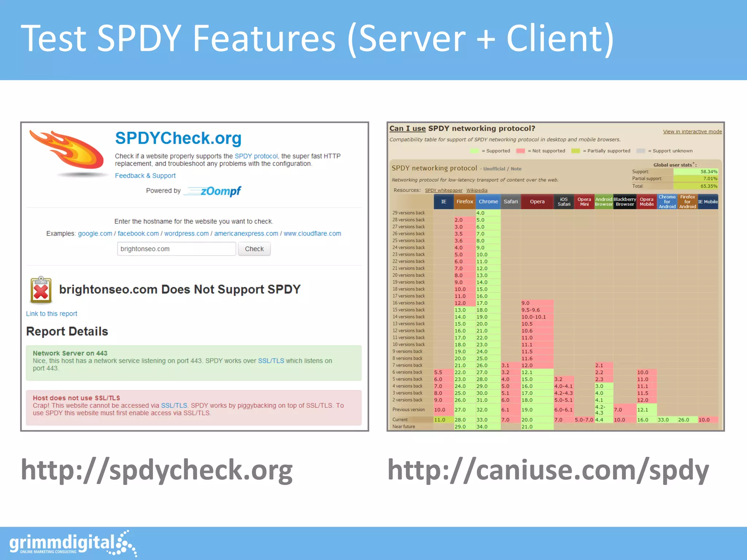747x560 pixels.
Task: Select the Firefox for Android column header
Action: coord(688,202)
